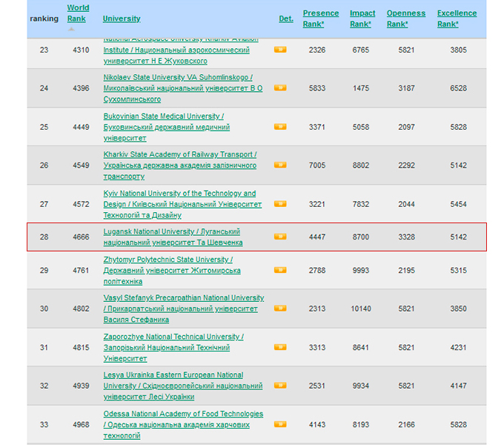
Task: Open Kharkiv State Academy of Railway Transport link
Action: click(x=180, y=165)
